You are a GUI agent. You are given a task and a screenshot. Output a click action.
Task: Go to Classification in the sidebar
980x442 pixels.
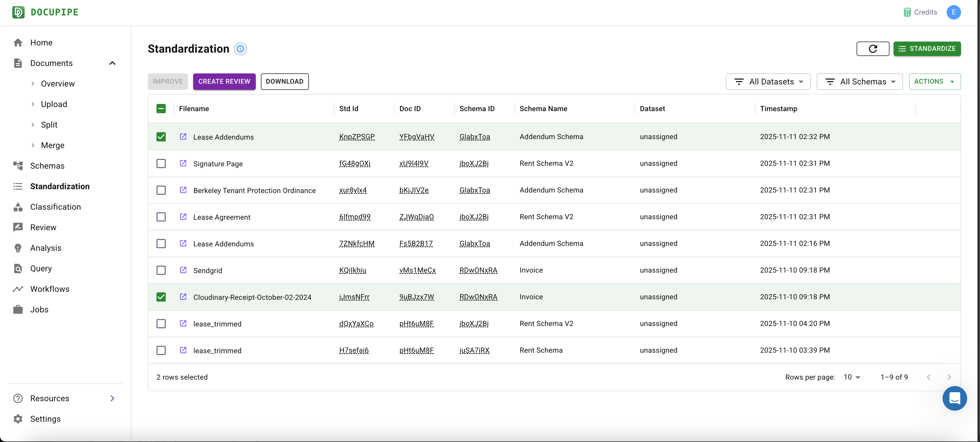[56, 207]
